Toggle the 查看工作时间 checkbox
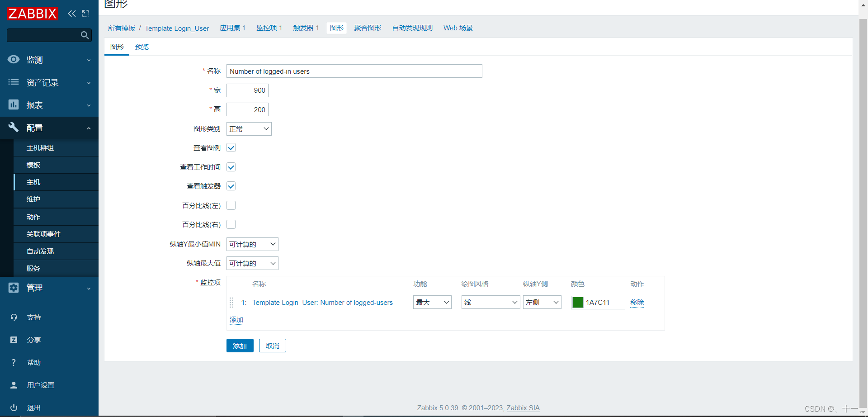Image resolution: width=868 pixels, height=417 pixels. [231, 167]
